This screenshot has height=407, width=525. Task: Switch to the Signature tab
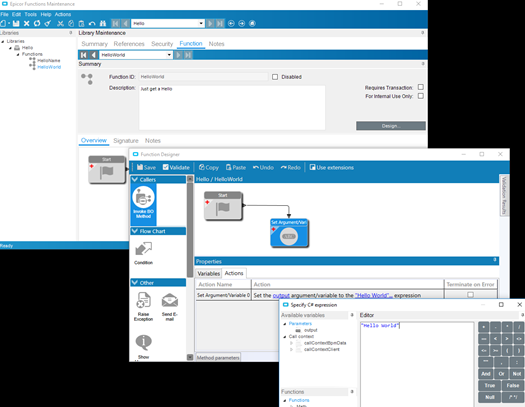click(x=126, y=141)
